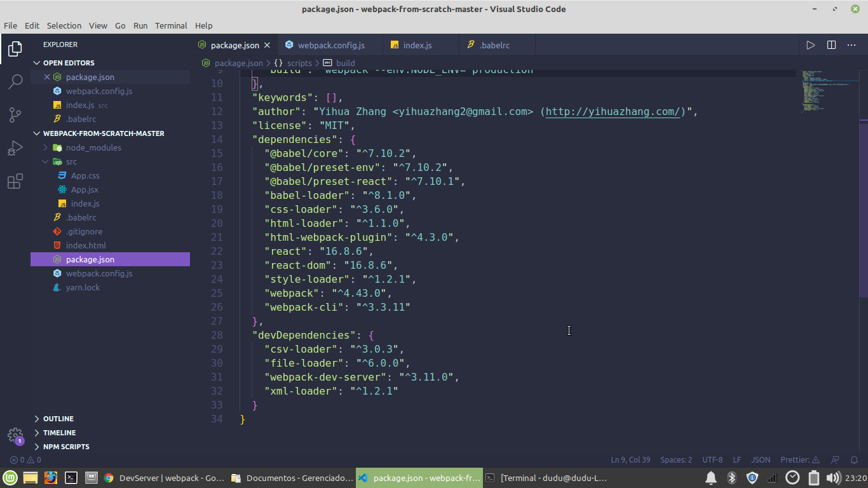The width and height of the screenshot is (868, 488).
Task: Open the Edit menu
Action: coord(32,25)
